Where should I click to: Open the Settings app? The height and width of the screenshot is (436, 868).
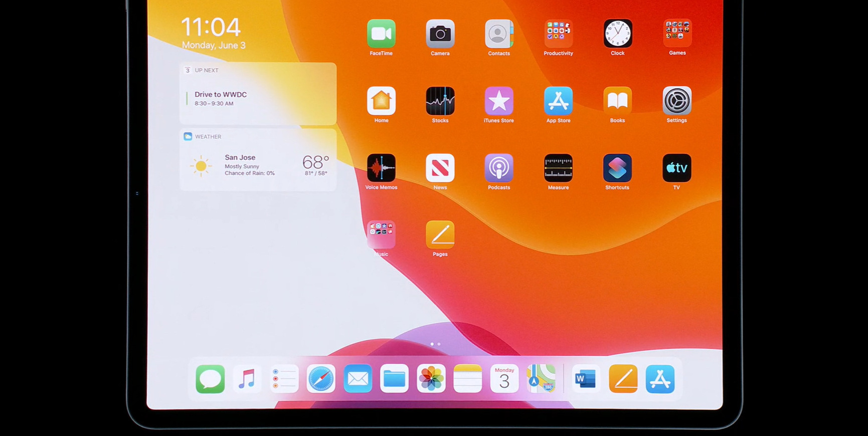tap(677, 101)
